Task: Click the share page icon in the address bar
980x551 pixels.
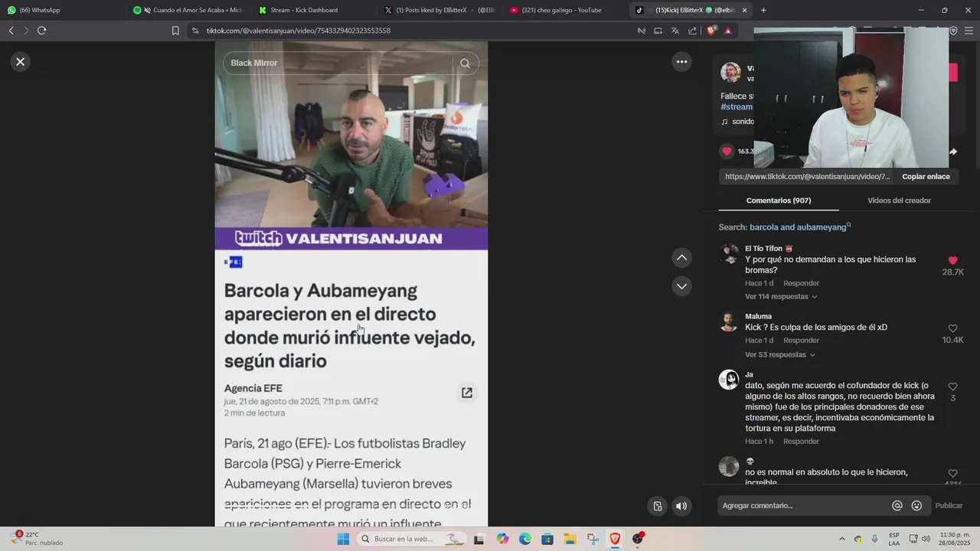Action: pyautogui.click(x=692, y=31)
